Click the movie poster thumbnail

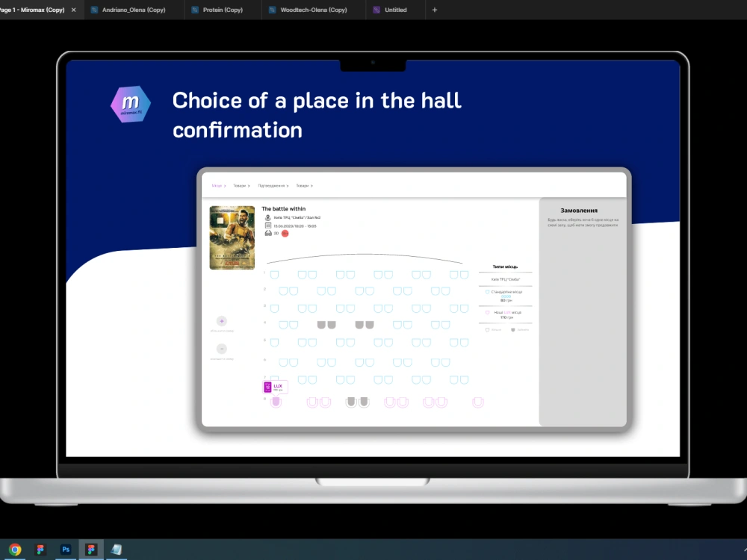click(232, 237)
